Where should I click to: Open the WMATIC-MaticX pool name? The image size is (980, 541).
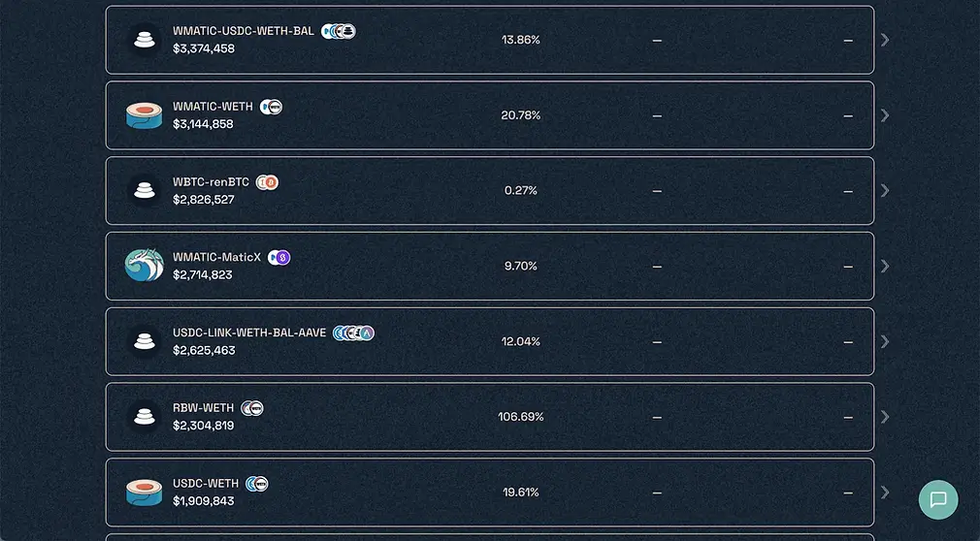tap(216, 258)
